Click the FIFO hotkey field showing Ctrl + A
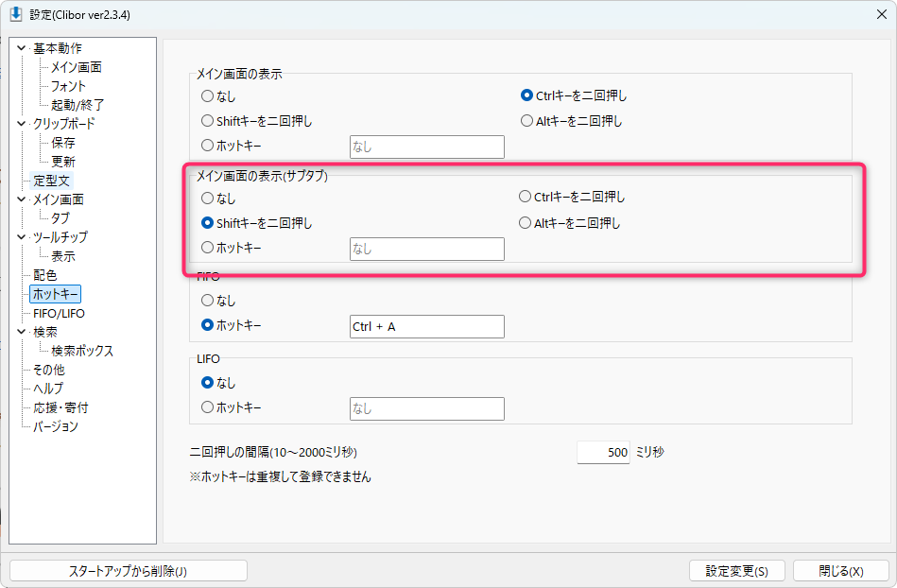 (426, 326)
